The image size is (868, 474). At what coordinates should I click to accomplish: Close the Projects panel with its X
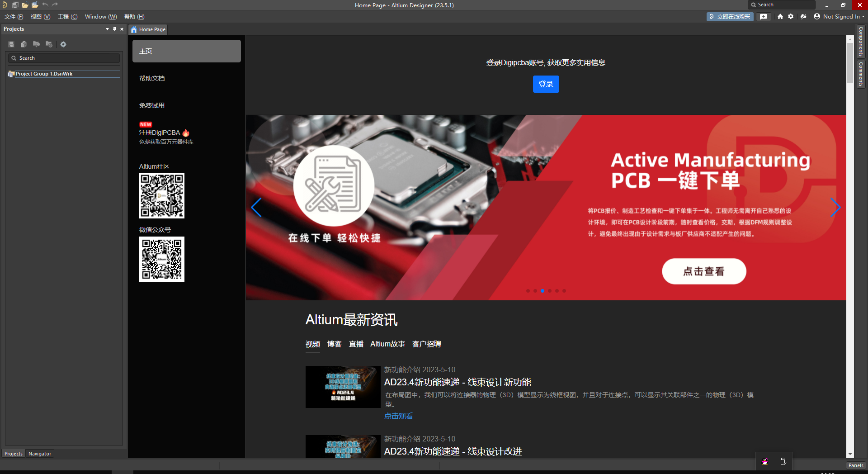[x=122, y=29]
